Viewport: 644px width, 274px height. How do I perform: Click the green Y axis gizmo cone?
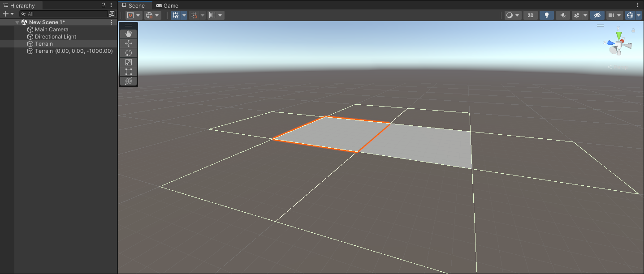(x=619, y=35)
